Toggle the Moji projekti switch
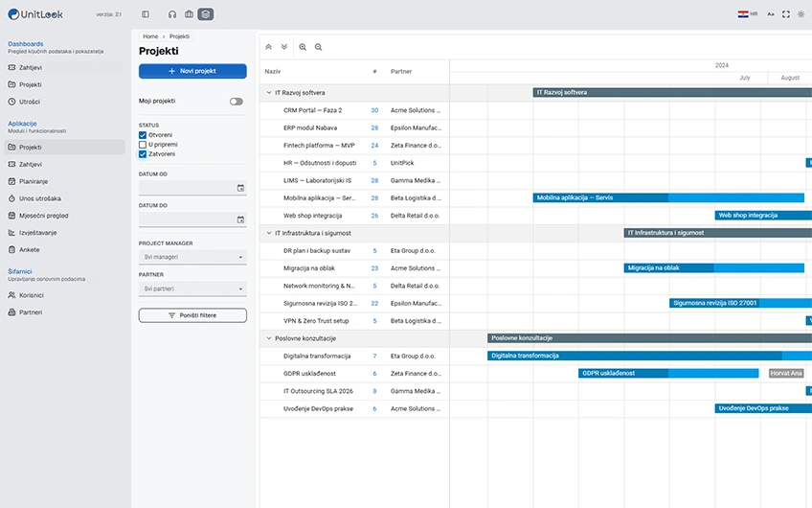 click(237, 102)
